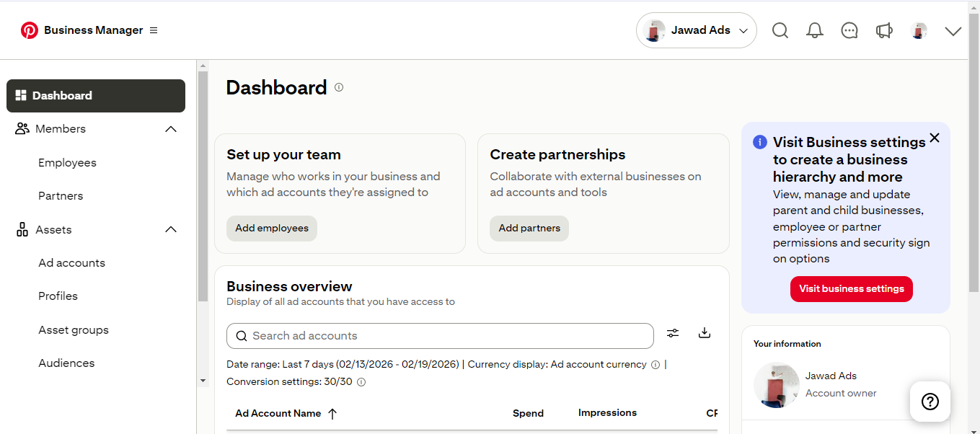Open the Jawad Ads account dropdown

coord(696,30)
